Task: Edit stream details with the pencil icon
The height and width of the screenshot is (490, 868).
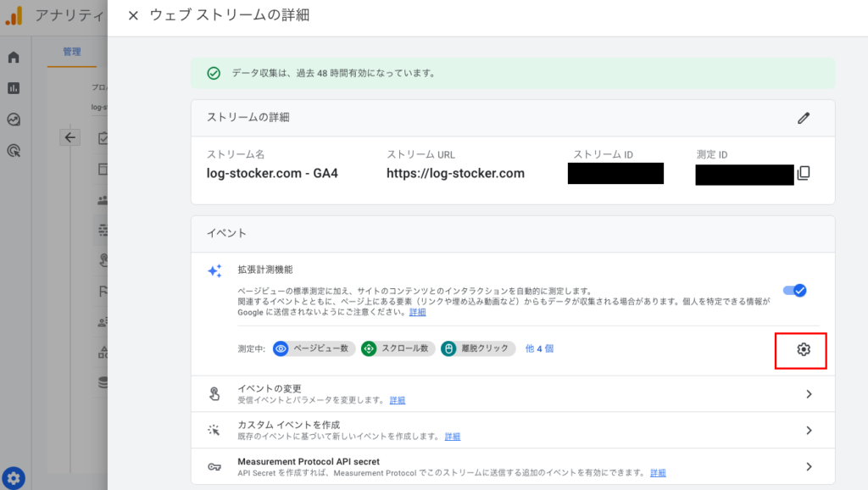Action: [804, 118]
